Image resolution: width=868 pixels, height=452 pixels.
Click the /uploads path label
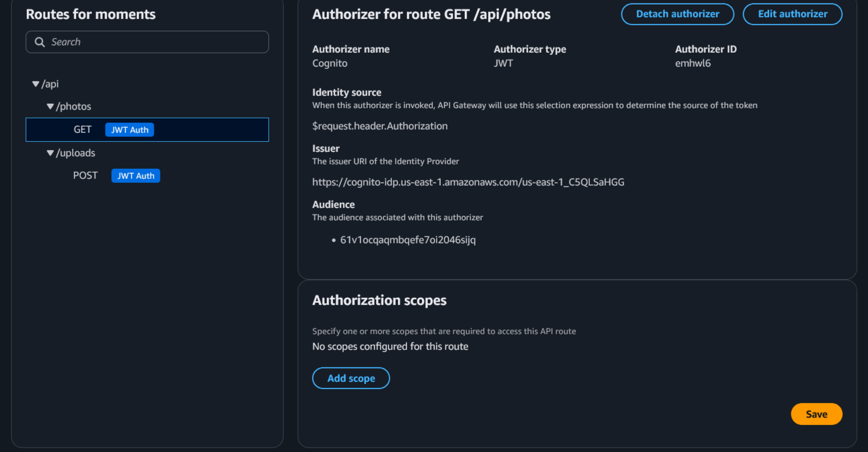[x=76, y=153]
